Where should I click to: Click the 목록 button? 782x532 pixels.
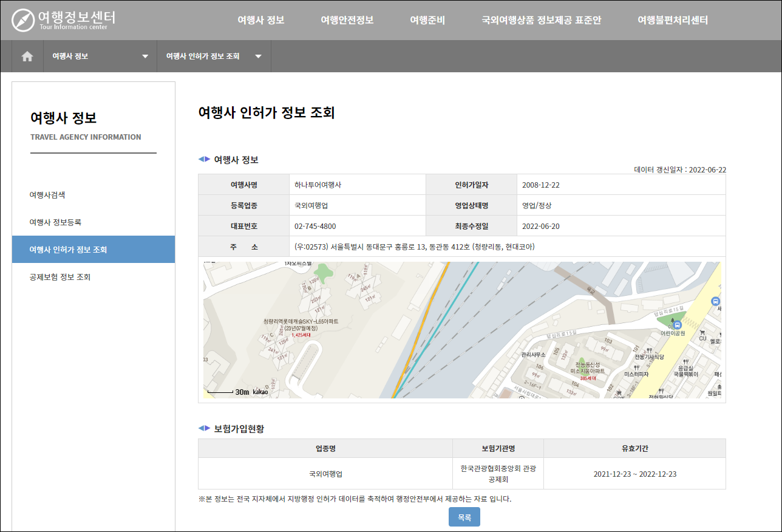coord(464,517)
